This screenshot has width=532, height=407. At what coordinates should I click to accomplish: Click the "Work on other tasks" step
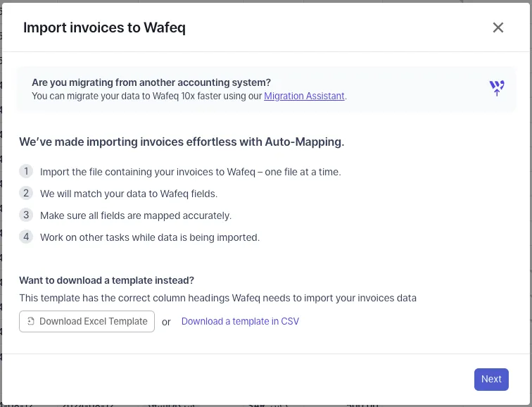pos(150,237)
